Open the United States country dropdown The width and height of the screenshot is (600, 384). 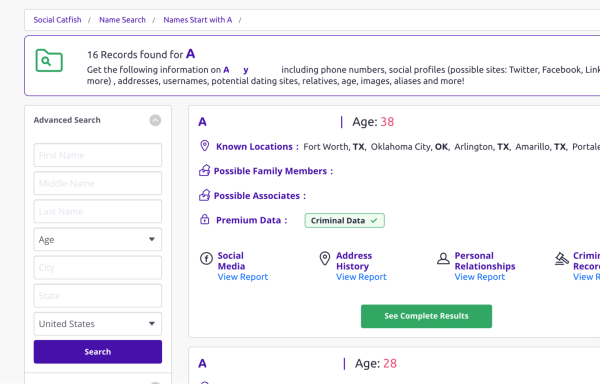[98, 324]
